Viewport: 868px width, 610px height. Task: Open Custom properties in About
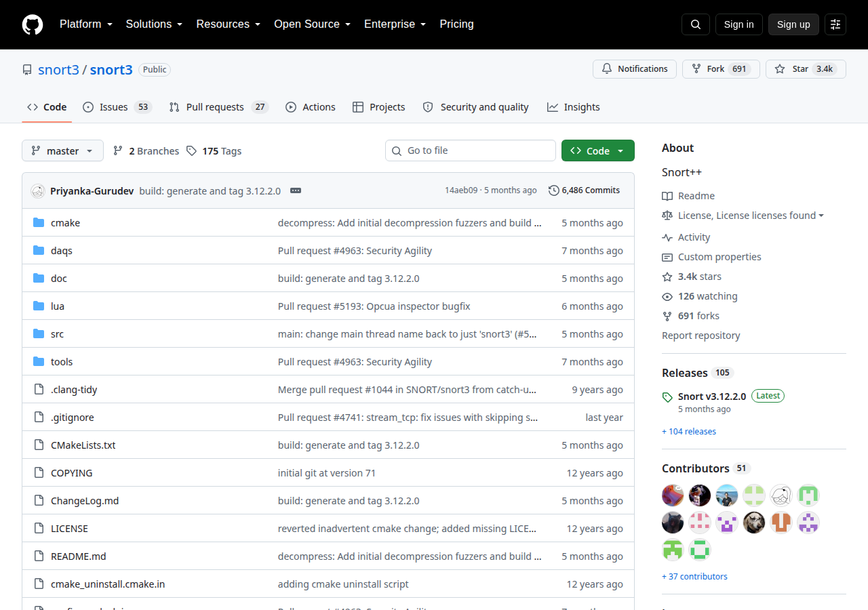[x=712, y=257]
